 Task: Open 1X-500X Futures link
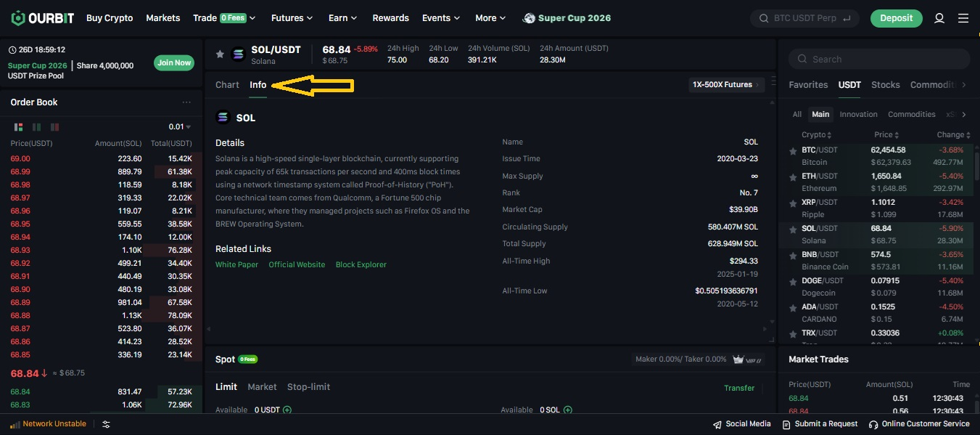727,85
